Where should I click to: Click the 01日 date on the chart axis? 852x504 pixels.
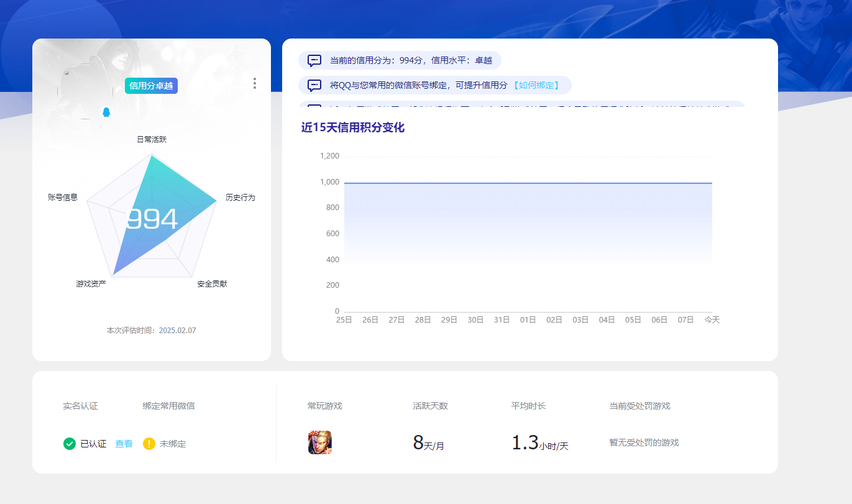point(528,319)
